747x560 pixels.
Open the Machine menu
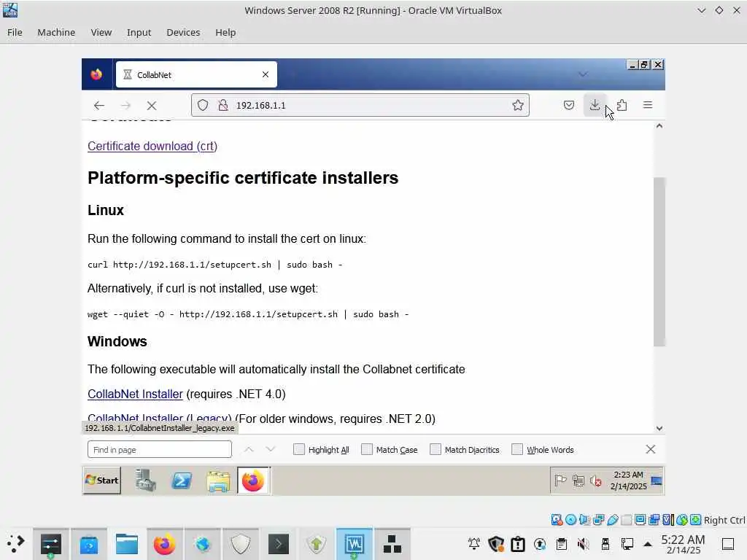click(56, 32)
